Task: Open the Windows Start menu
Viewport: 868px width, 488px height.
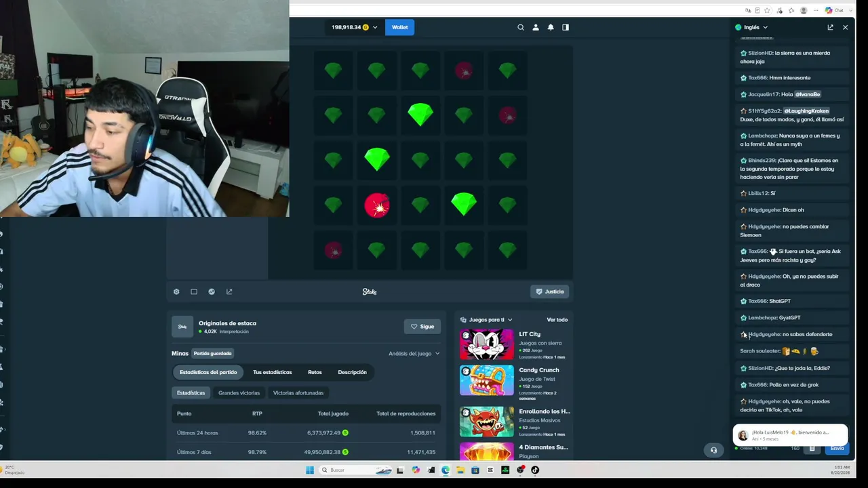Action: pyautogui.click(x=310, y=470)
